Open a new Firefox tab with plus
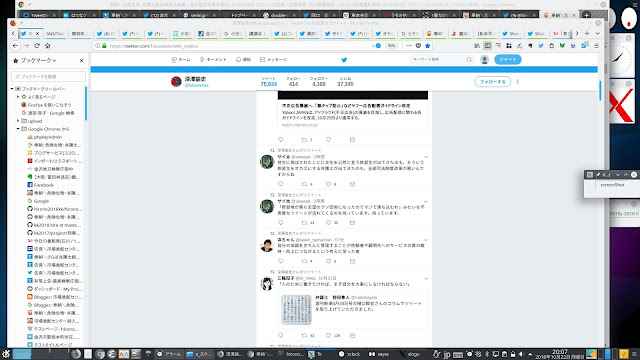640x360 pixels. click(x=587, y=33)
